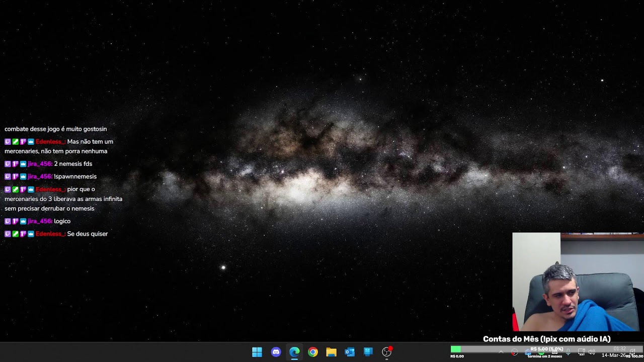Click the "Contas do Mês" goal title

(547, 339)
